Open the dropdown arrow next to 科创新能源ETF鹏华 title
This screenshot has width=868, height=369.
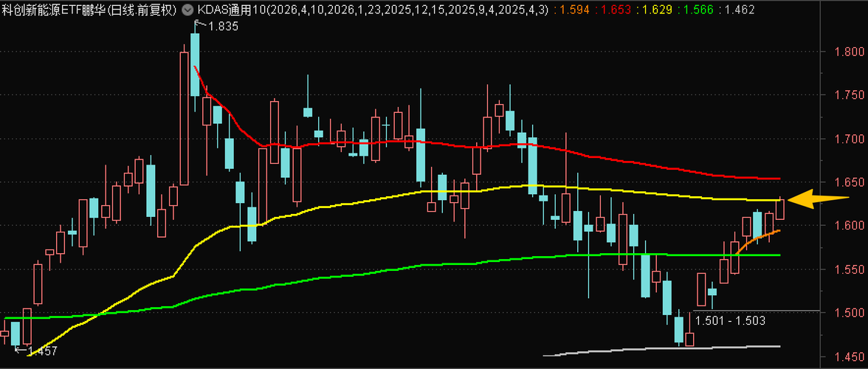click(x=187, y=10)
